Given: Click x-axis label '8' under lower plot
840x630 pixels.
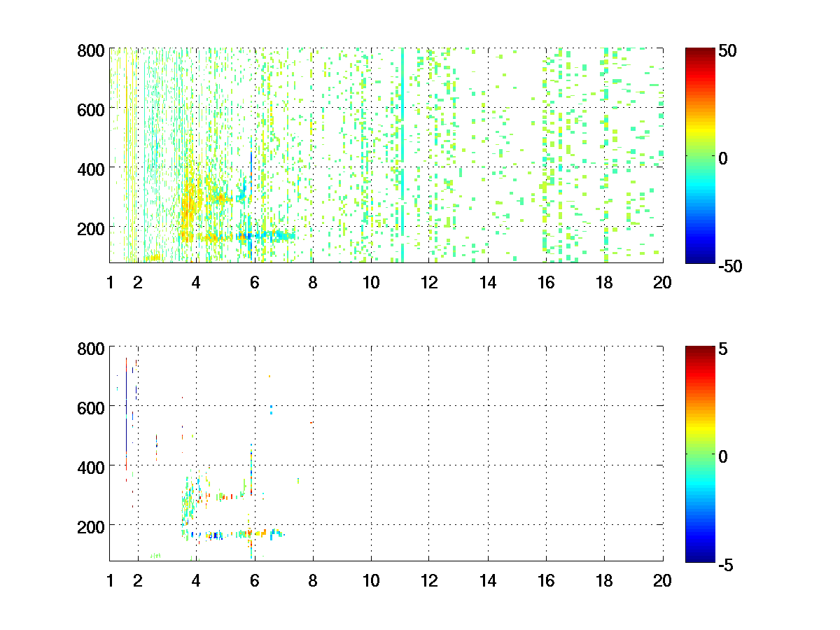Looking at the screenshot, I should pyautogui.click(x=313, y=581).
